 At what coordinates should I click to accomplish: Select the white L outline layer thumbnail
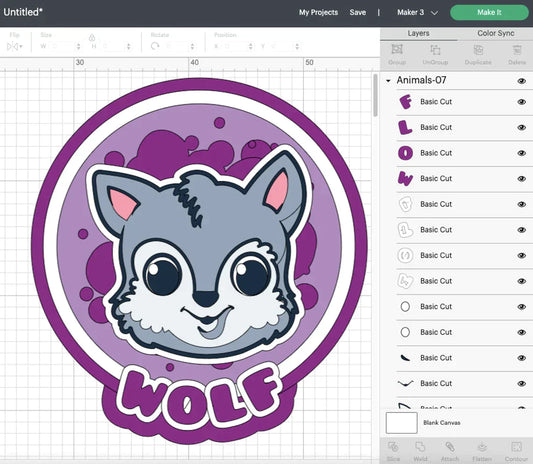[x=405, y=230]
